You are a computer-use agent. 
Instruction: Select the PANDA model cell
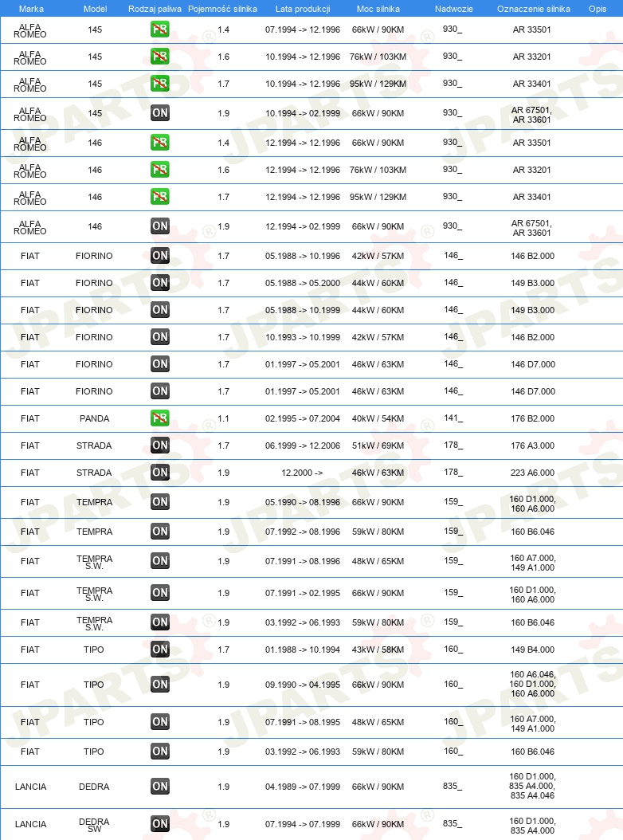94,418
